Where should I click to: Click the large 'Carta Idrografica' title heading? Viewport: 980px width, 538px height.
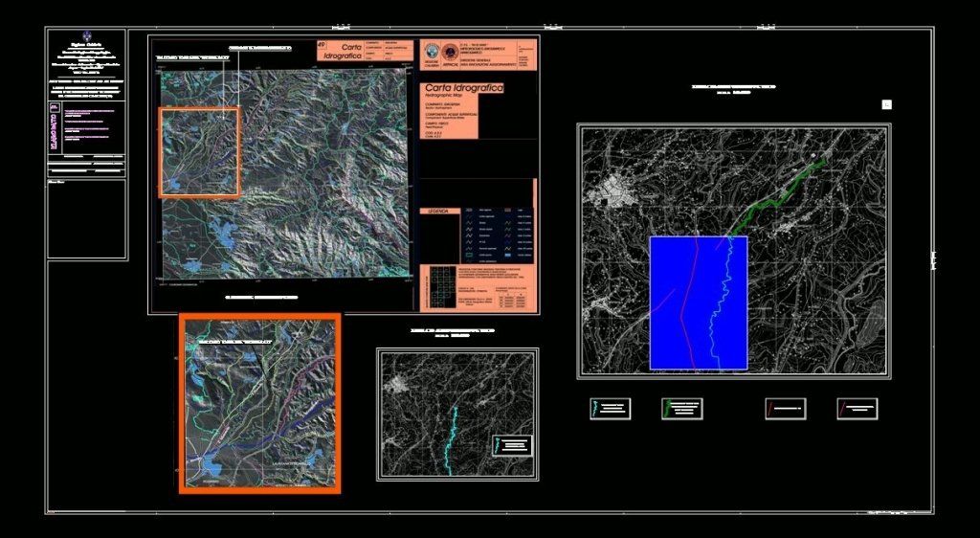tap(464, 89)
